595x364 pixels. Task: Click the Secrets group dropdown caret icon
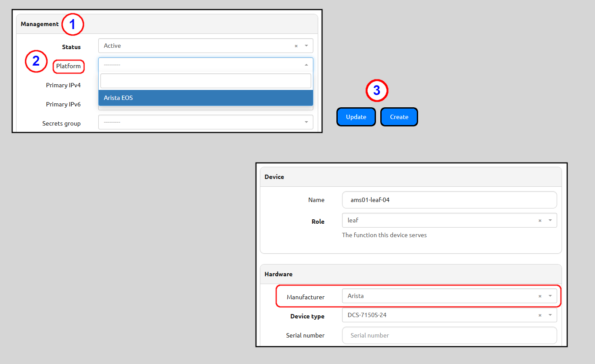pos(306,122)
